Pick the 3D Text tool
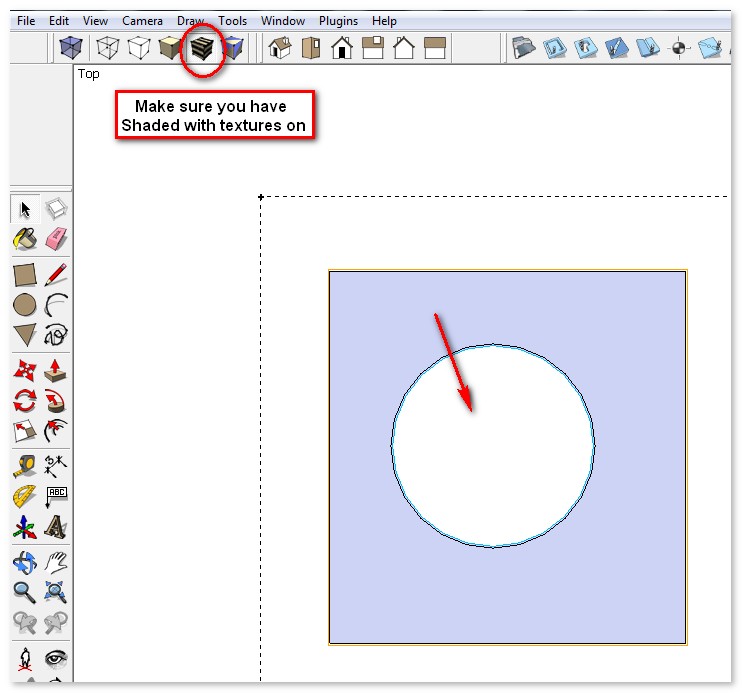The height and width of the screenshot is (693, 742). click(x=56, y=527)
